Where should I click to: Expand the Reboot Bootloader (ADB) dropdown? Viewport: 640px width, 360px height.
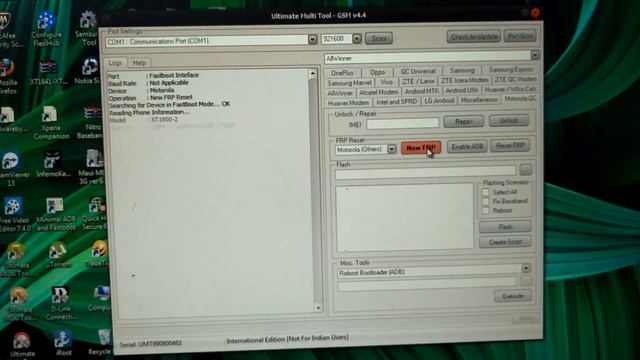(x=526, y=268)
